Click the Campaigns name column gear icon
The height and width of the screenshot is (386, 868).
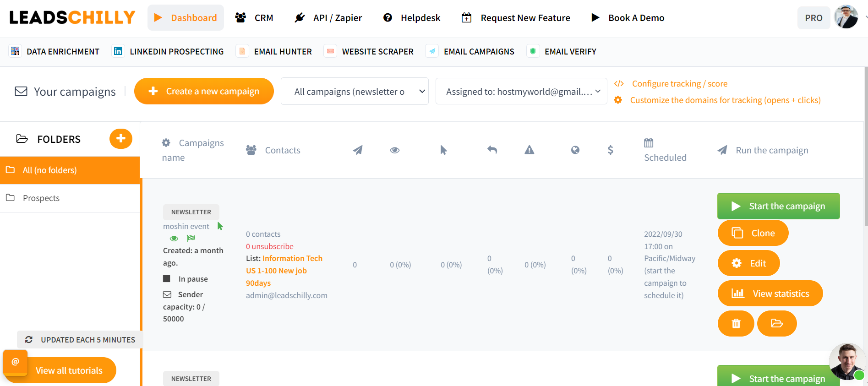(166, 143)
